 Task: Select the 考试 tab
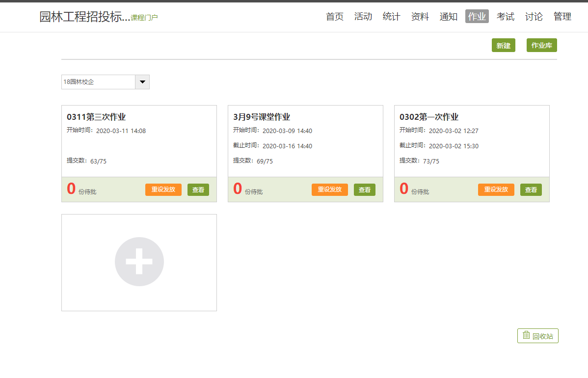[506, 17]
